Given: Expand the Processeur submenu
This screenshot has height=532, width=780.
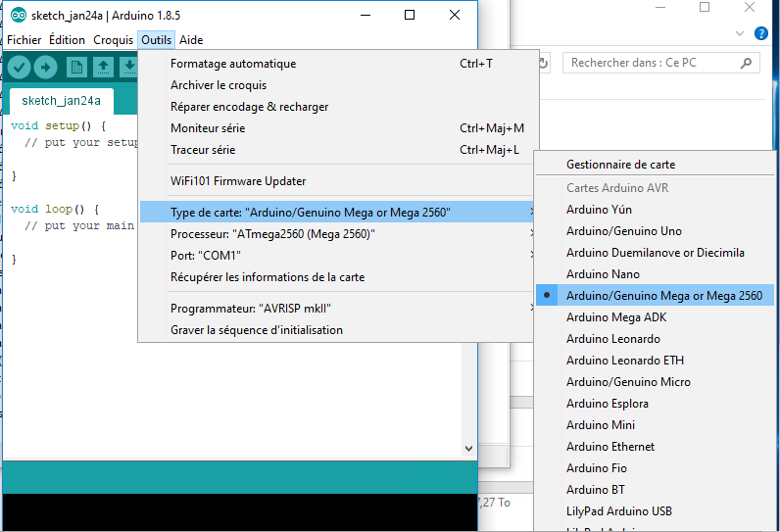Looking at the screenshot, I should (336, 234).
